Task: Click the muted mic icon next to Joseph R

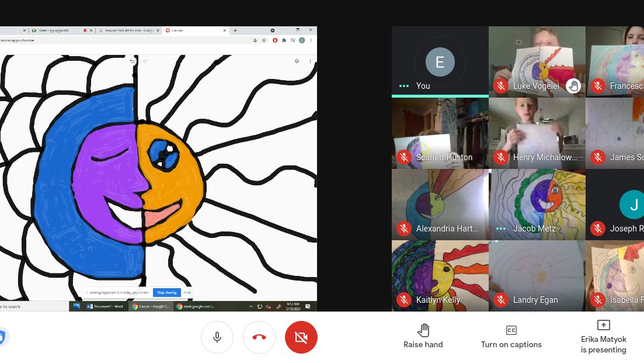Action: tap(598, 229)
